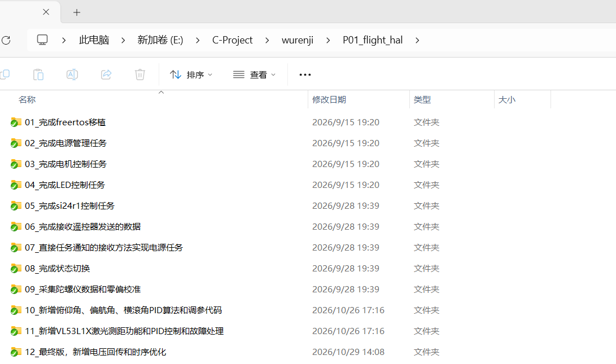This screenshot has height=364, width=616.
Task: Sort by the 名称 column header
Action: (x=27, y=100)
